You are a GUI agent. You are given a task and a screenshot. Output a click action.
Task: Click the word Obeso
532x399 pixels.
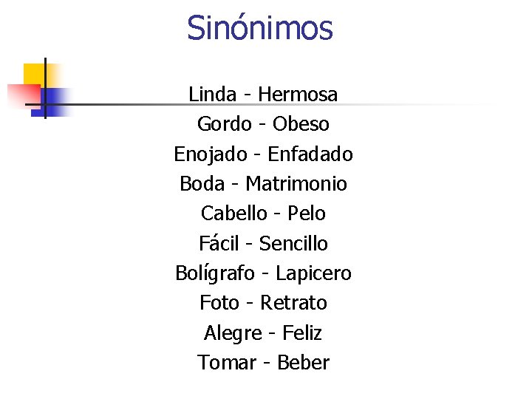tap(301, 124)
